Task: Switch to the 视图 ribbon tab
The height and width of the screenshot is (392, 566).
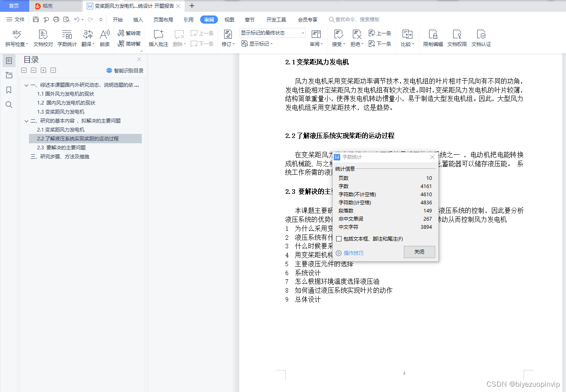Action: click(x=229, y=20)
